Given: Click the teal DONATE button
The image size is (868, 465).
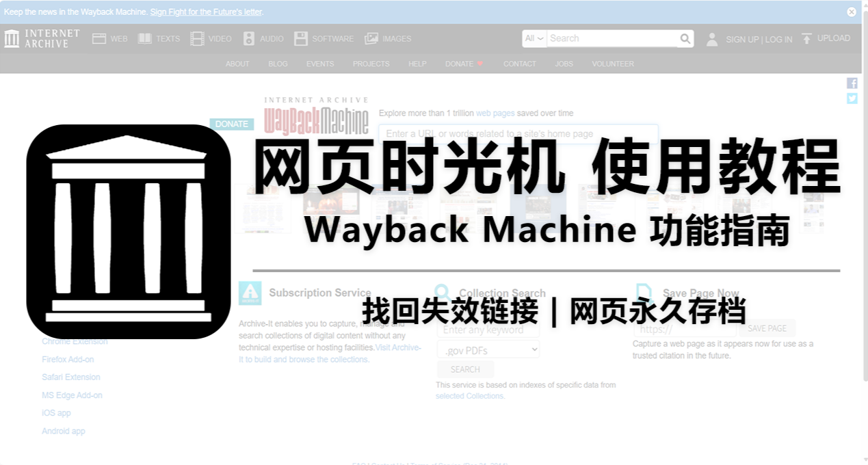Looking at the screenshot, I should 232,124.
